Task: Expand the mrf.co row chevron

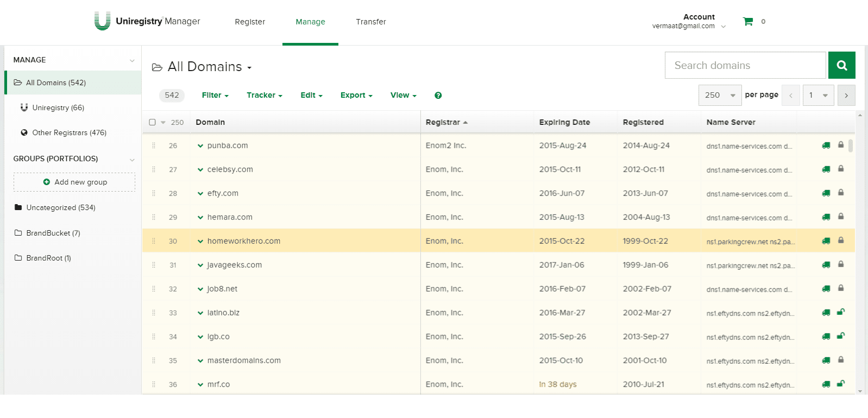Action: [x=200, y=385]
